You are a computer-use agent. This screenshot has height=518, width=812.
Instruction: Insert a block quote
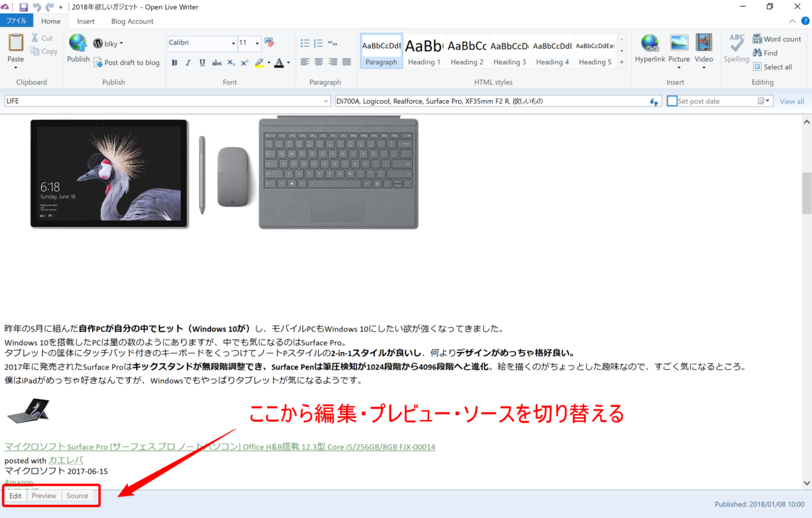point(332,43)
